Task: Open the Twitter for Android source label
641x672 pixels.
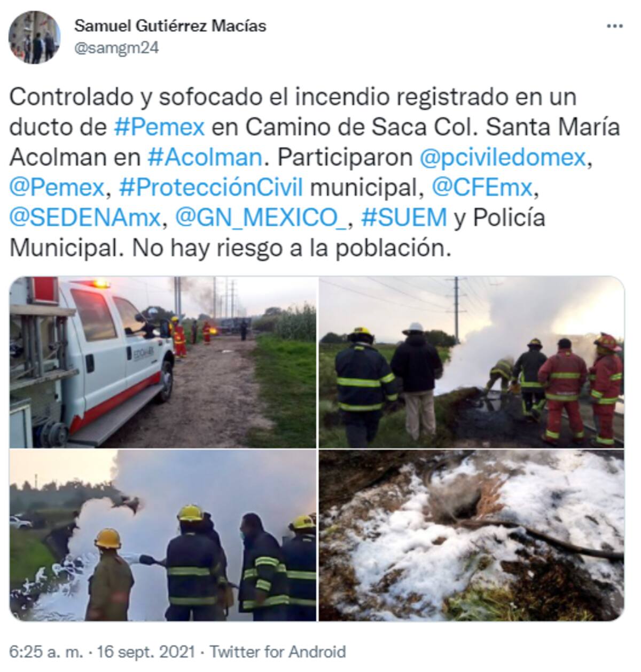Action: [278, 652]
